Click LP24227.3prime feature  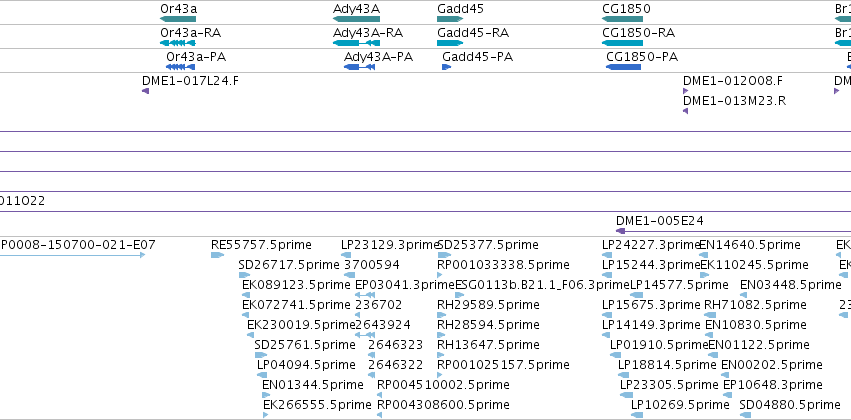[x=607, y=254]
